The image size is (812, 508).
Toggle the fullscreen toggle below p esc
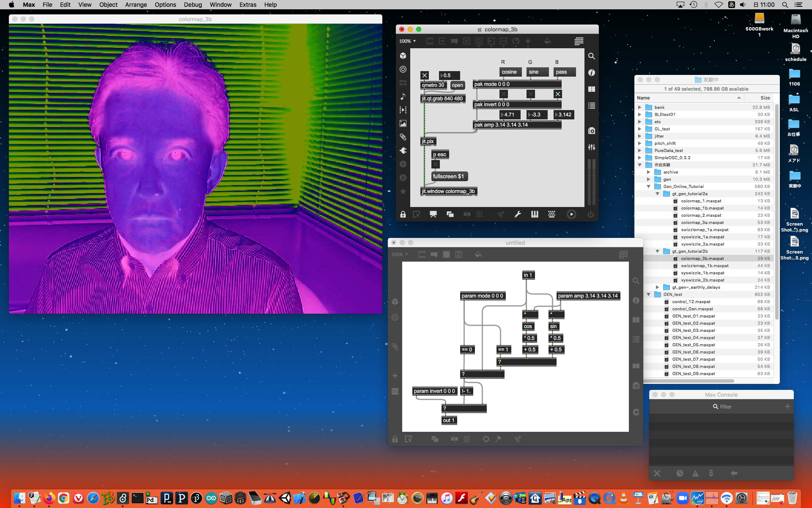[436, 164]
